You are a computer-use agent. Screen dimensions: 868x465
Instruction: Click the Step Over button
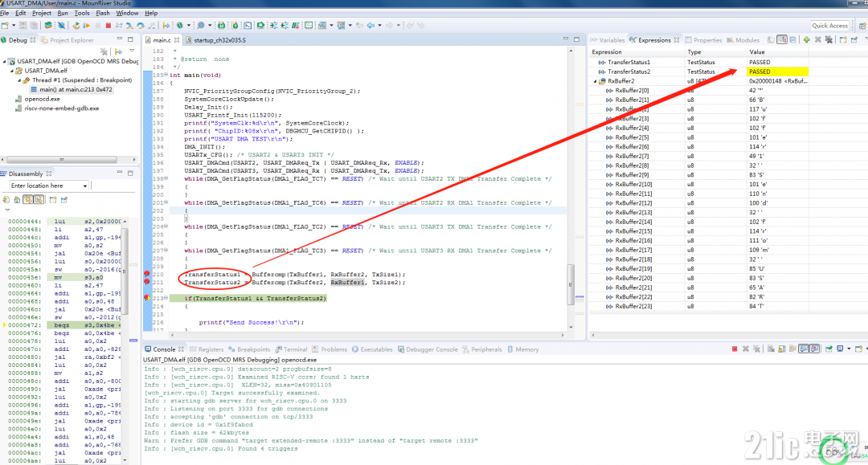pos(141,26)
